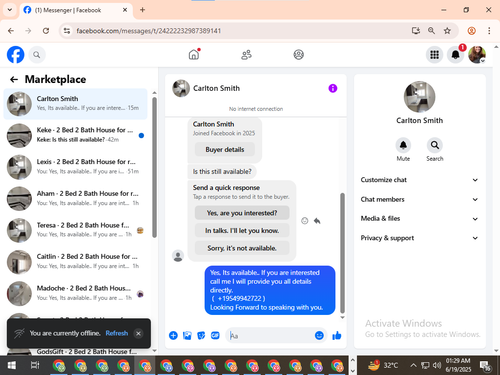Open the Facebook logo home link
Image resolution: width=500 pixels, height=375 pixels.
[15, 55]
